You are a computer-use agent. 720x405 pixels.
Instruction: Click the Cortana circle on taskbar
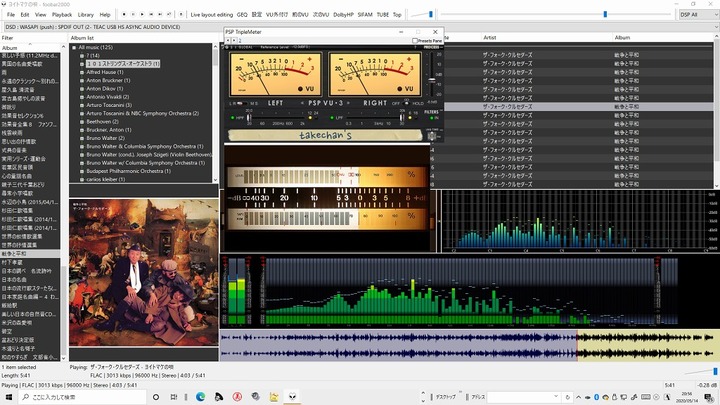[156, 397]
